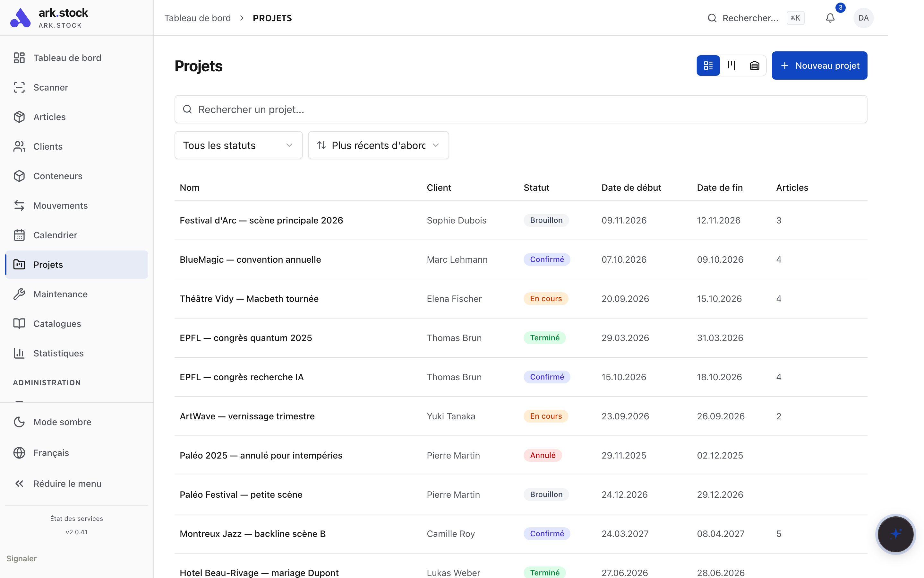
Task: Open Calendrier in sidebar
Action: point(76,235)
